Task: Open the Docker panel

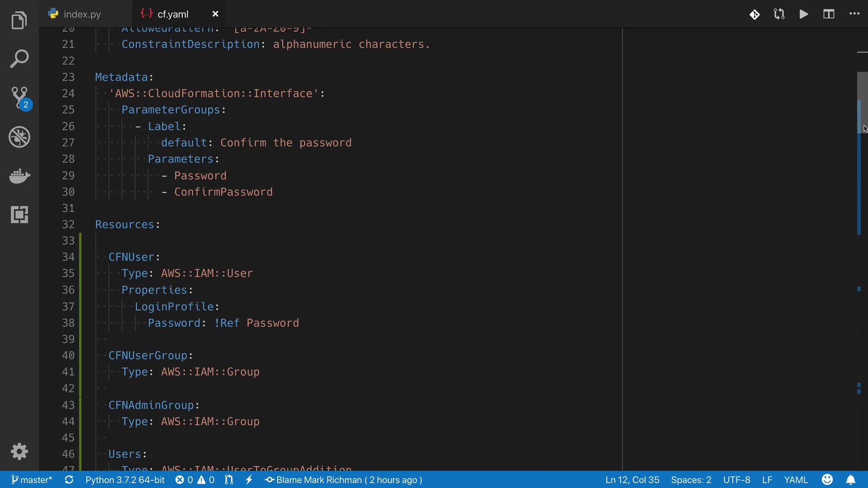Action: [19, 176]
